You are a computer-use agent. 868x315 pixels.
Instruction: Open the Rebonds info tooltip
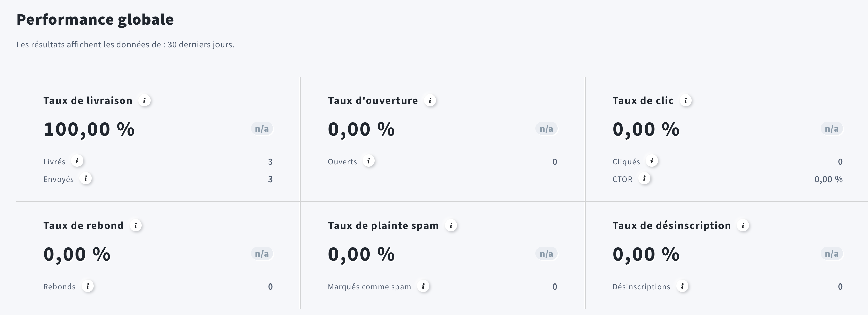point(88,286)
